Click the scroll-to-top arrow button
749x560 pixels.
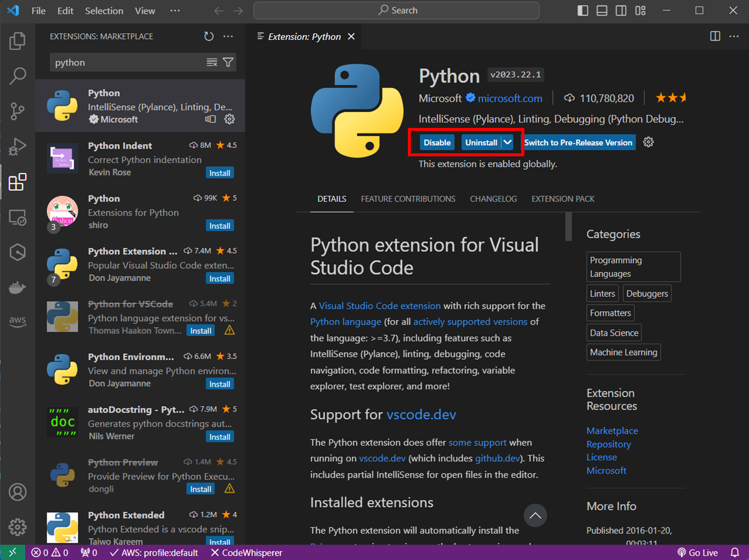tap(535, 515)
